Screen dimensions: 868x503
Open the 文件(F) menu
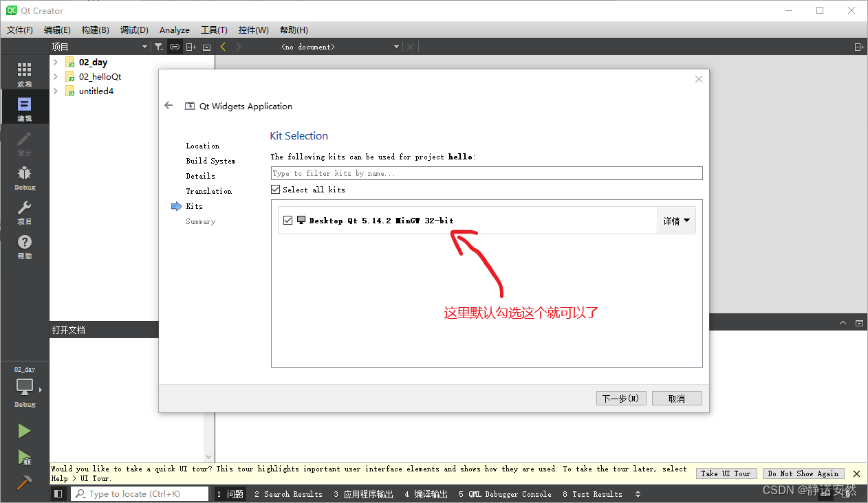pyautogui.click(x=20, y=30)
